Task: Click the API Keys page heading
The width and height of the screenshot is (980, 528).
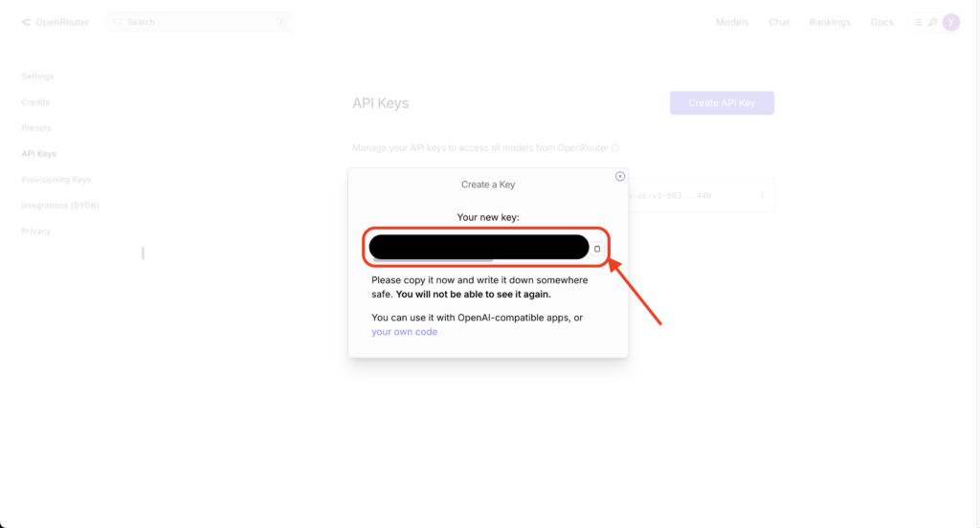Action: point(380,103)
